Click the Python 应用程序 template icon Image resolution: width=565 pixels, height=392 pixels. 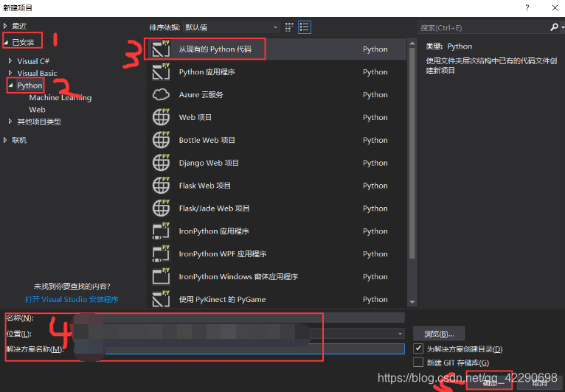[161, 71]
